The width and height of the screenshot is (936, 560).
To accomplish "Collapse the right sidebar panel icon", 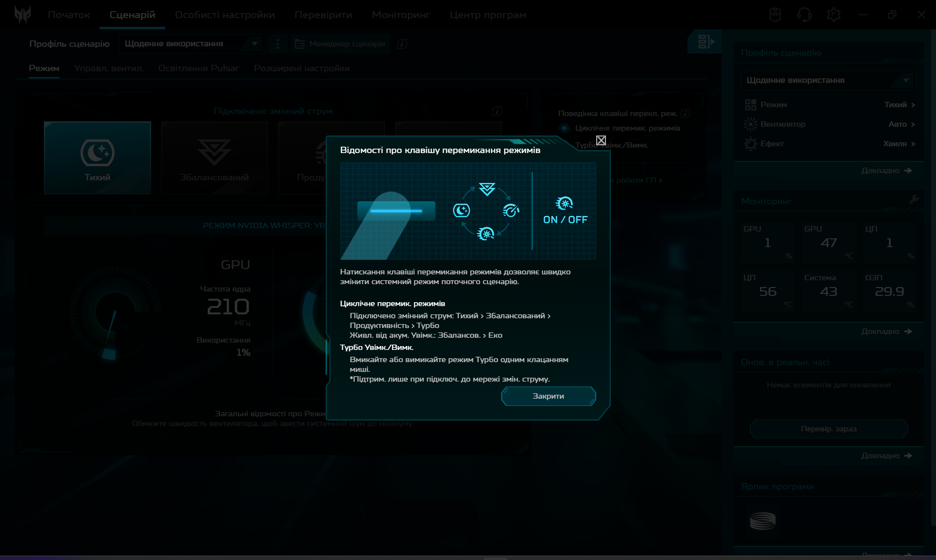I will point(705,42).
